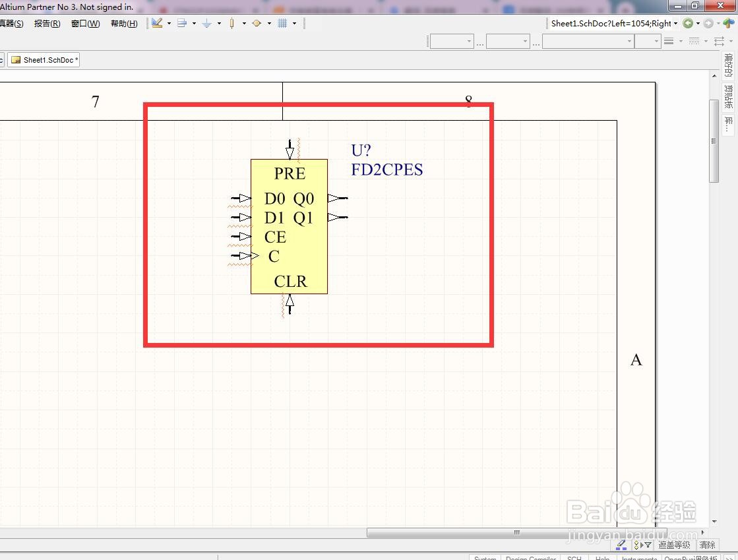Open the first empty formatting combo box
Image resolution: width=738 pixels, height=560 pixels.
451,42
